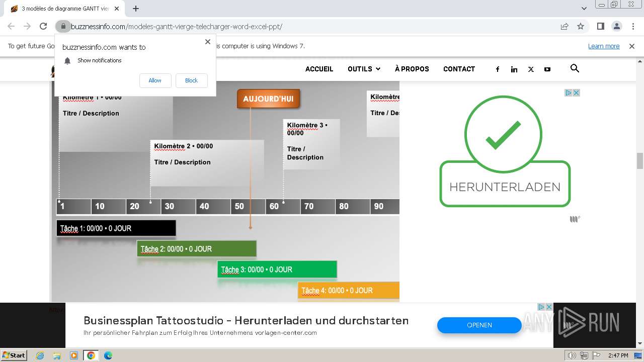Switch to Chrome in the taskbar
644x362 pixels.
(x=91, y=355)
